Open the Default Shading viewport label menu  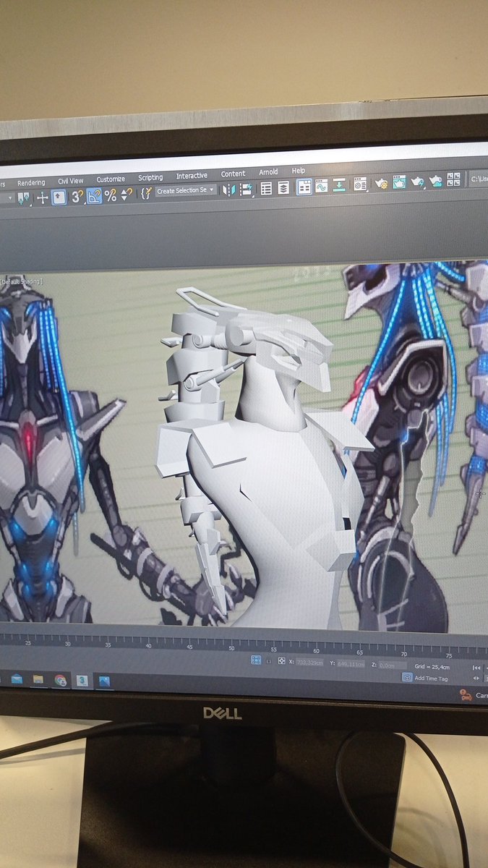(22, 281)
